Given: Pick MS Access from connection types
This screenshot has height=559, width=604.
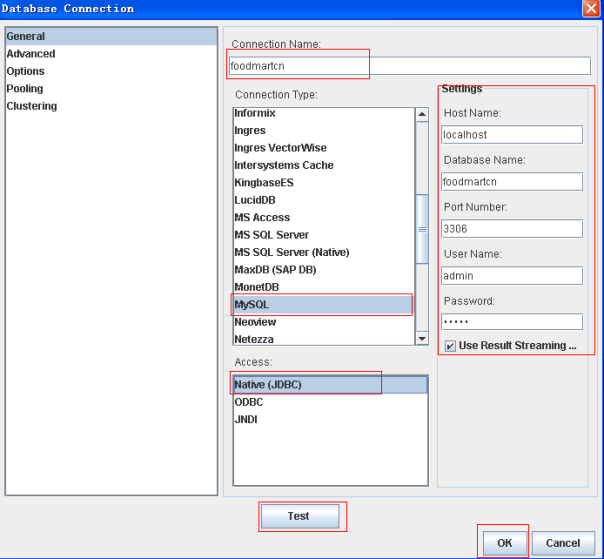Looking at the screenshot, I should click(x=324, y=217).
